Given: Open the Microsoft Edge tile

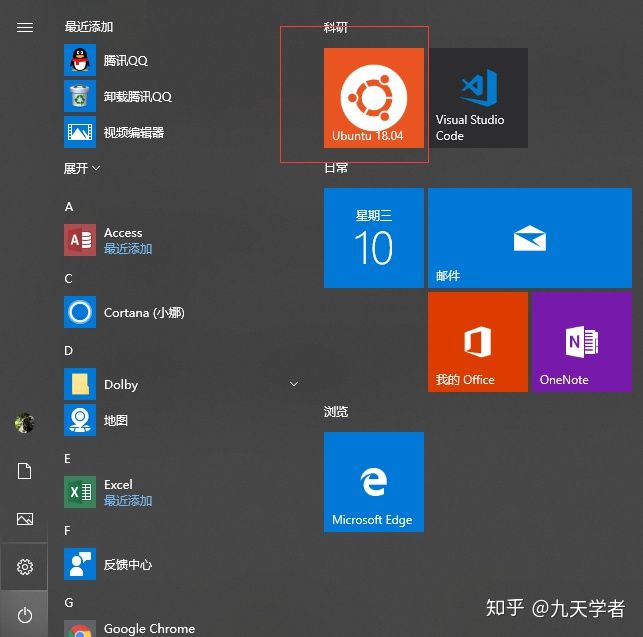Looking at the screenshot, I should 373,482.
